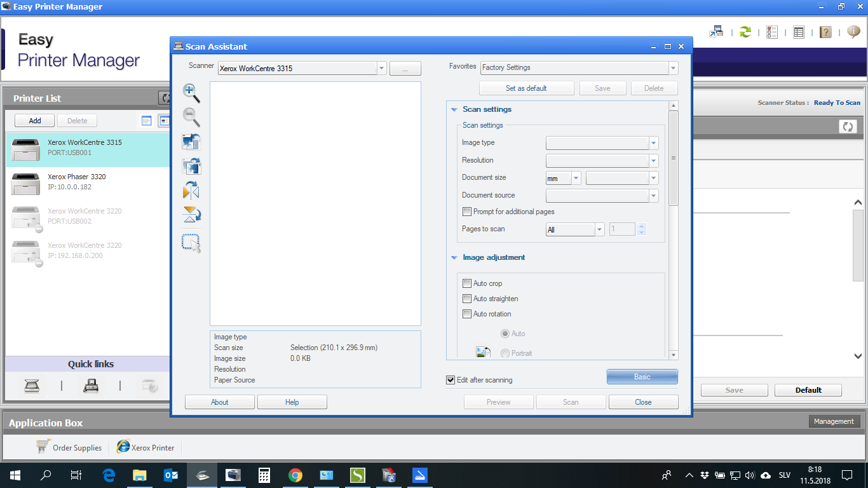Collapse the Scan settings section
This screenshot has height=488, width=868.
(x=454, y=109)
